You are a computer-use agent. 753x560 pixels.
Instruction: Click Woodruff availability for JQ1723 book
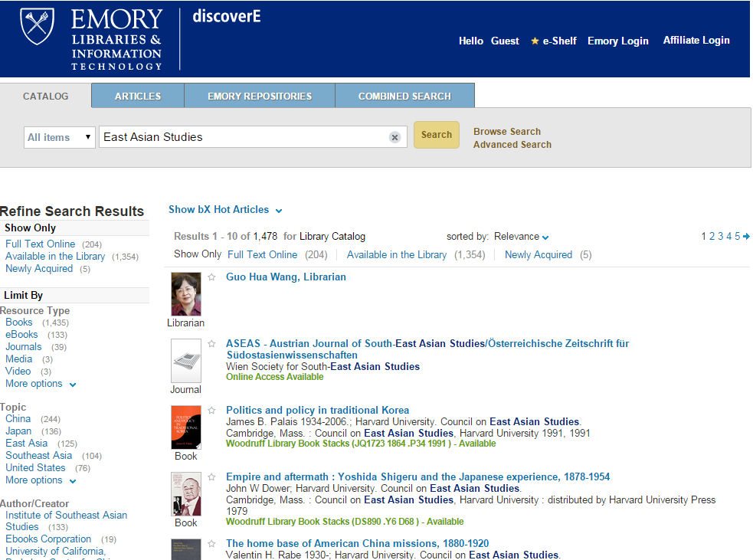[x=361, y=444]
